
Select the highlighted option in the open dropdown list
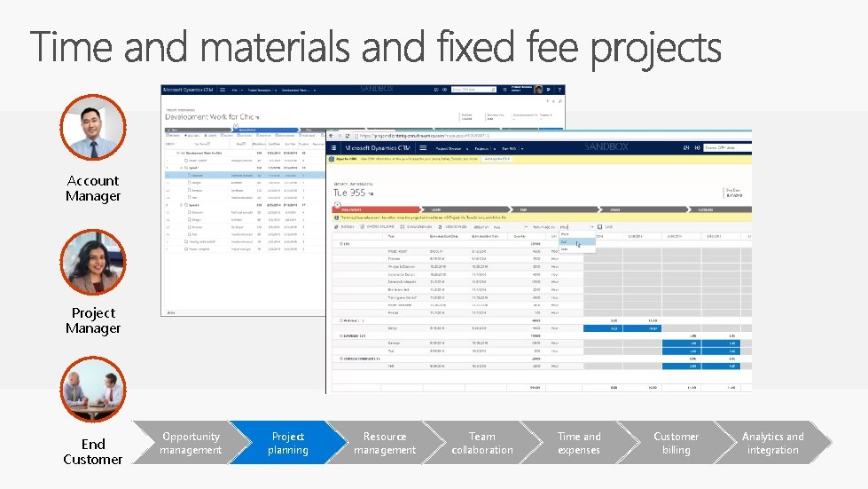pos(577,242)
